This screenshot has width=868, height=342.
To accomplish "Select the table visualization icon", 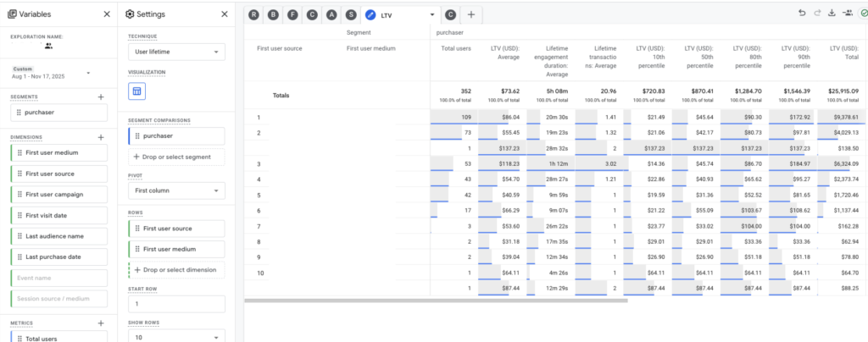I will (136, 91).
